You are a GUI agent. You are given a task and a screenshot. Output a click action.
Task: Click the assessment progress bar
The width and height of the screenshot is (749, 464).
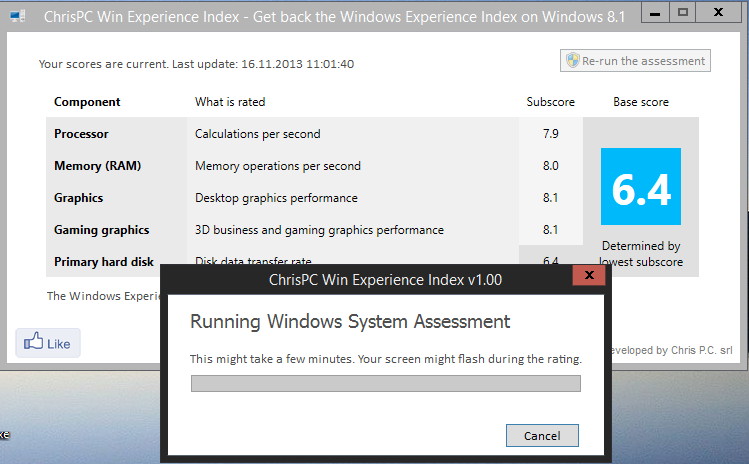tap(385, 383)
